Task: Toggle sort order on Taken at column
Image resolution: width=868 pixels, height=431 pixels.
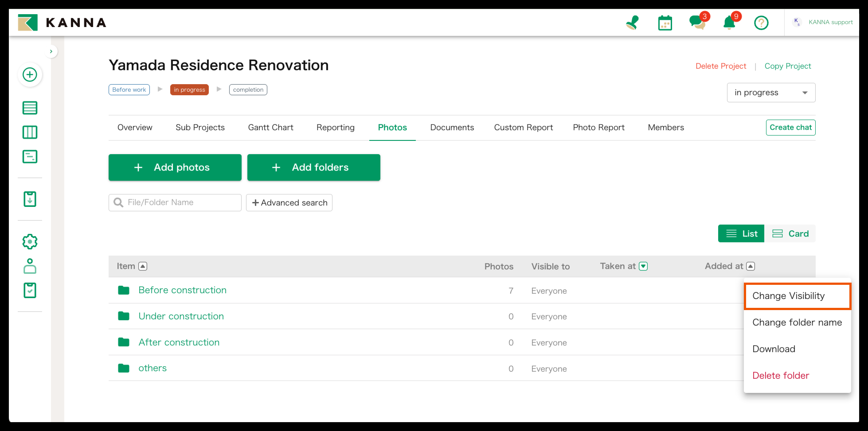Action: point(643,266)
